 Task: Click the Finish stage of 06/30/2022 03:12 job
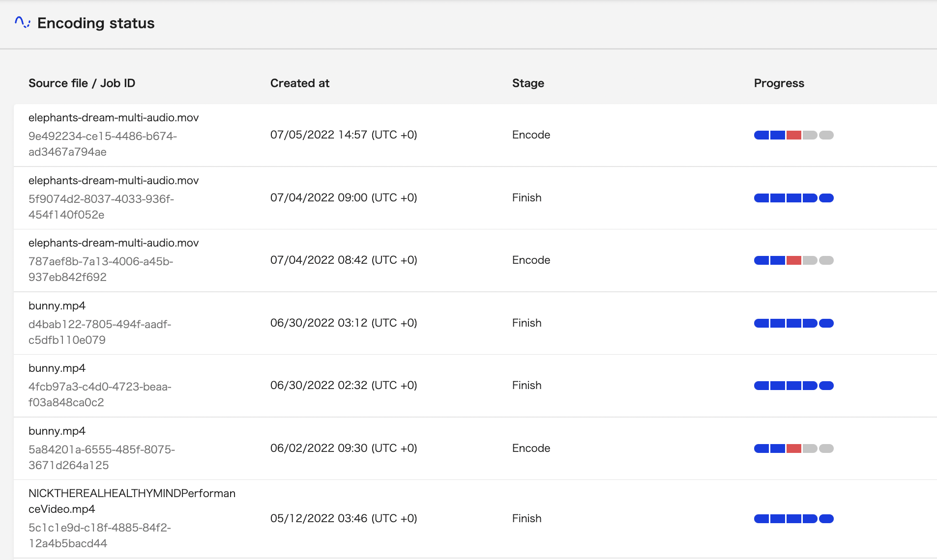tap(527, 323)
